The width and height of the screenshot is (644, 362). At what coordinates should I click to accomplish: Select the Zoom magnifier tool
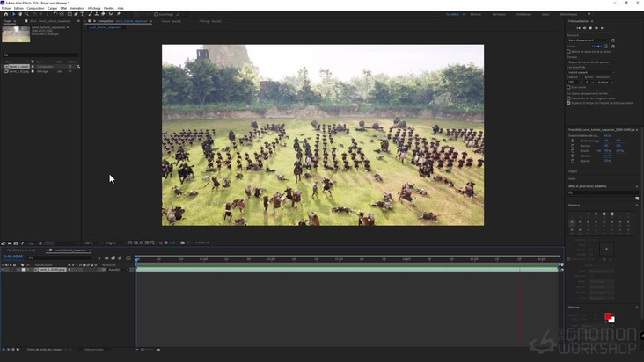[26, 14]
